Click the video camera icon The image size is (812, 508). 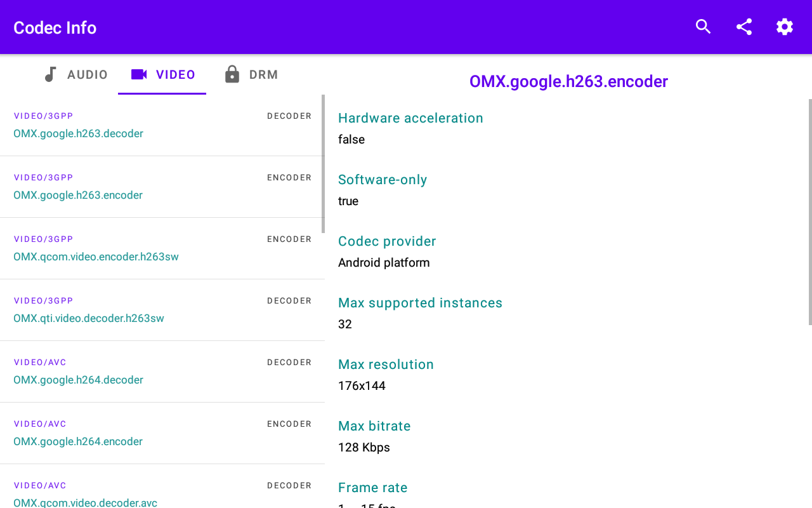[139, 74]
